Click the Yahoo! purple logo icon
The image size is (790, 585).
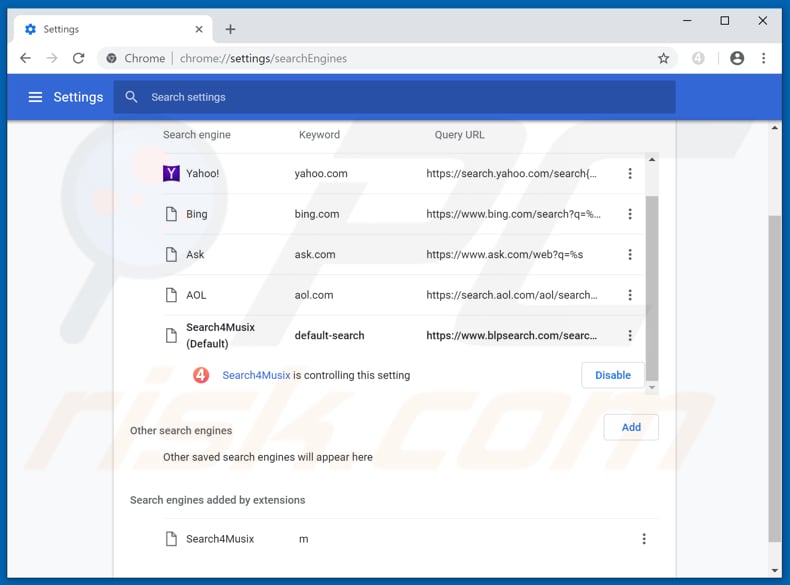coord(171,173)
